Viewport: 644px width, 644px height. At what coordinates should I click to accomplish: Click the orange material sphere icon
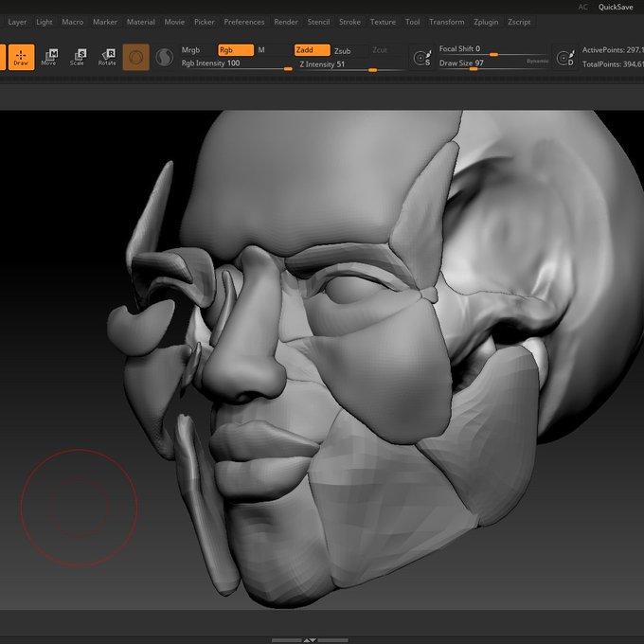[136, 57]
